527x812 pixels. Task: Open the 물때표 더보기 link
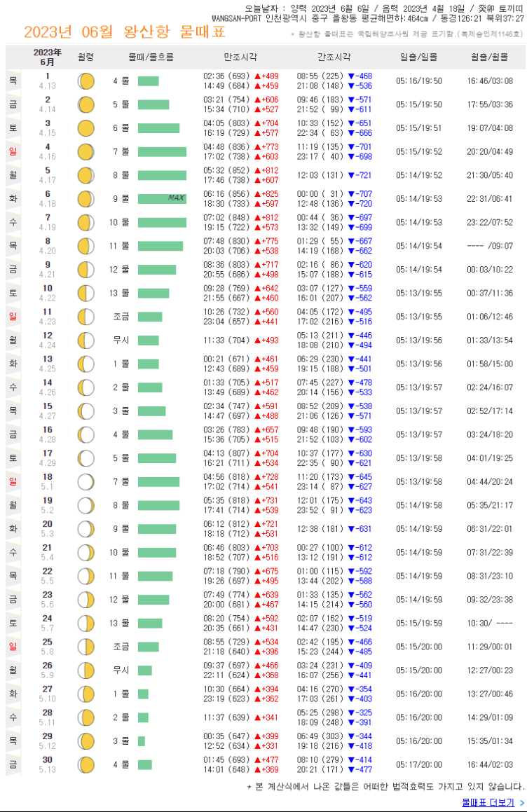(x=493, y=802)
